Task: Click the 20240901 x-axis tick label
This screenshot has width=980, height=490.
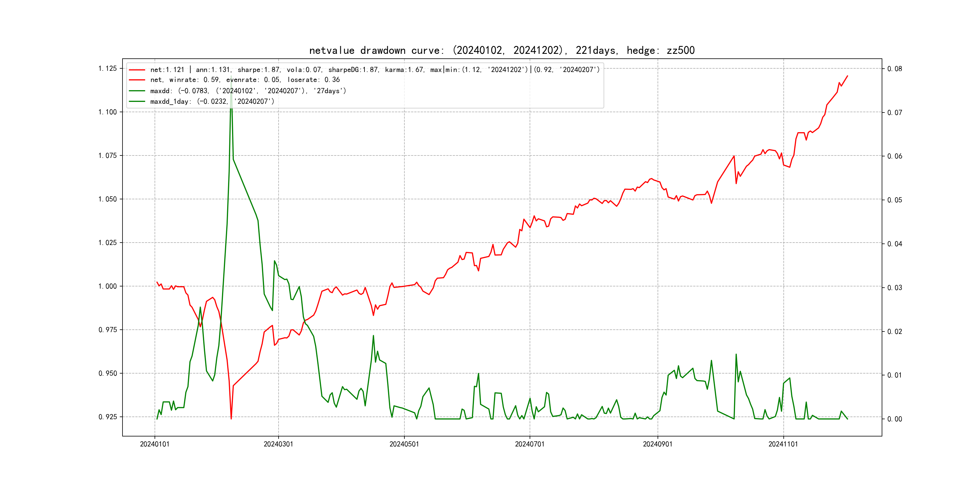Action: pyautogui.click(x=657, y=444)
